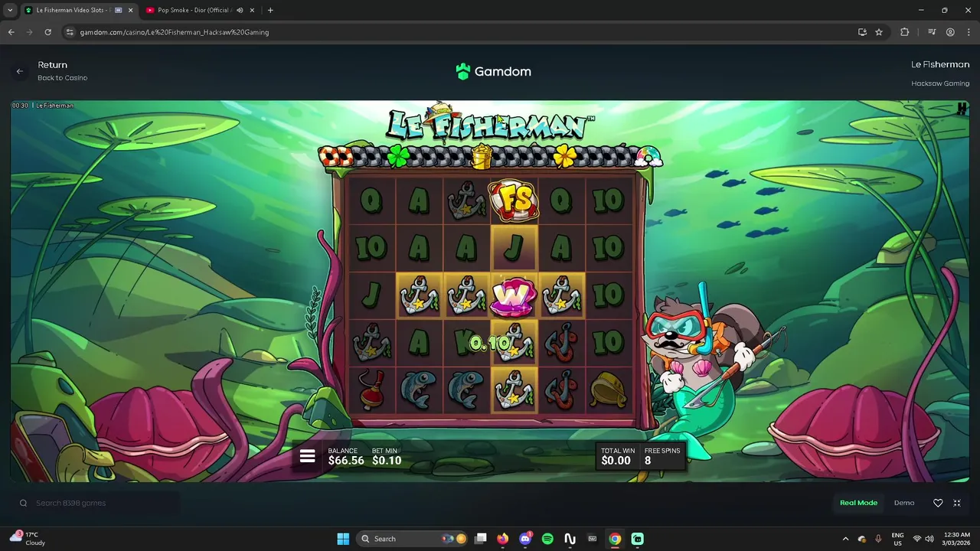Open Spotify from taskbar

pos(547,539)
